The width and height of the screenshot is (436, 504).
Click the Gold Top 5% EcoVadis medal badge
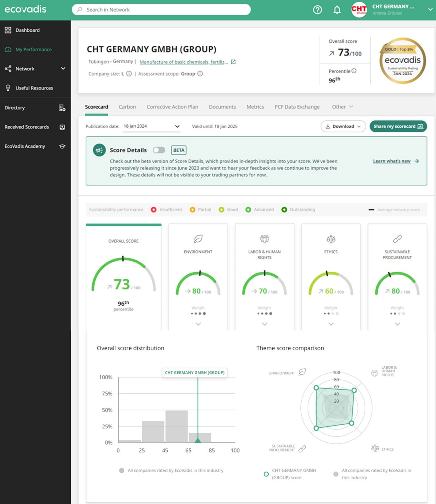coord(402,61)
